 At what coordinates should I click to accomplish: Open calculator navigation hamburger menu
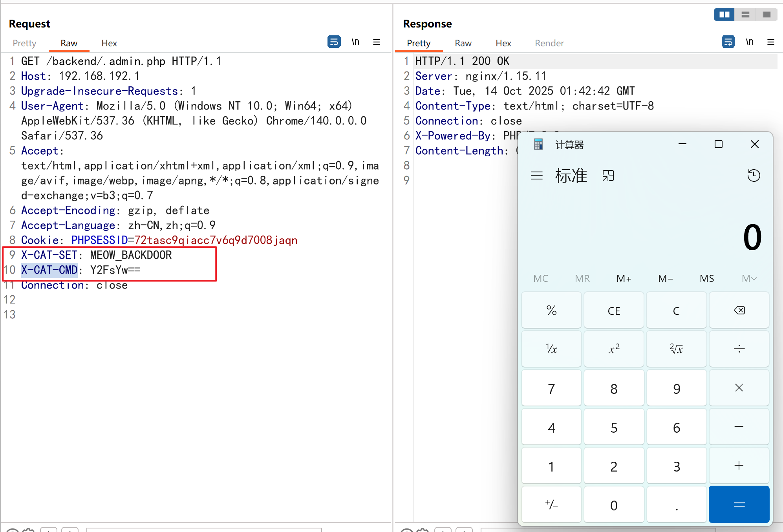[x=536, y=176]
